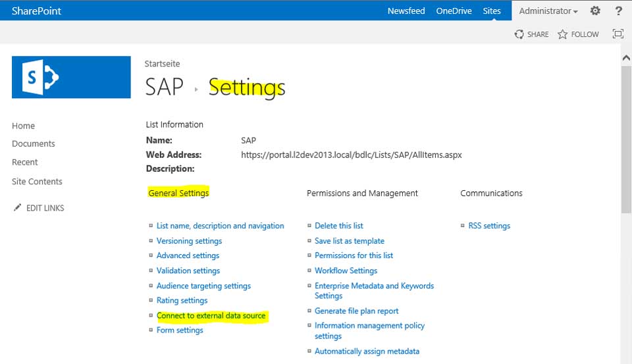This screenshot has height=364, width=632.
Task: Click the SAP breadcrumb title
Action: (x=164, y=87)
